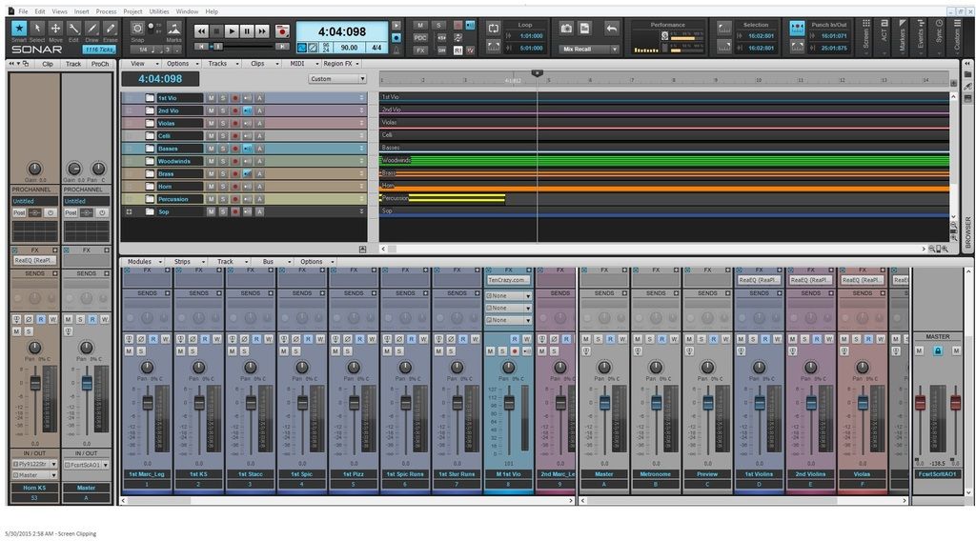Choose the Move tool in toolbar
This screenshot has height=560, width=976.
55,30
